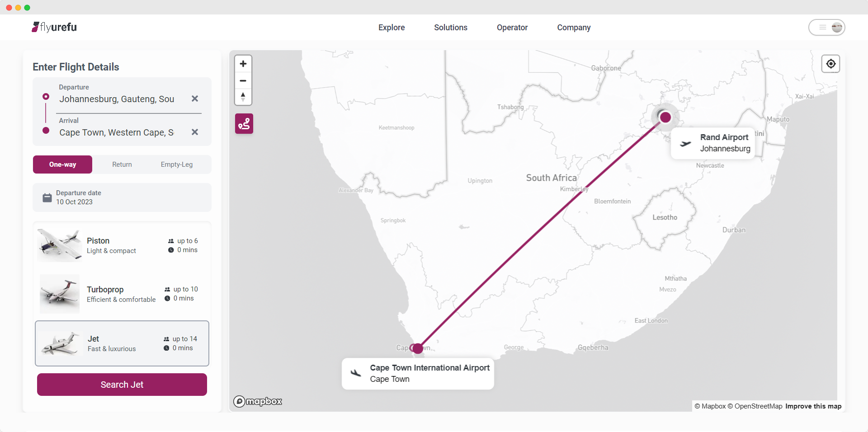The width and height of the screenshot is (868, 432).
Task: Clear the Johannesburg departure field
Action: [195, 99]
